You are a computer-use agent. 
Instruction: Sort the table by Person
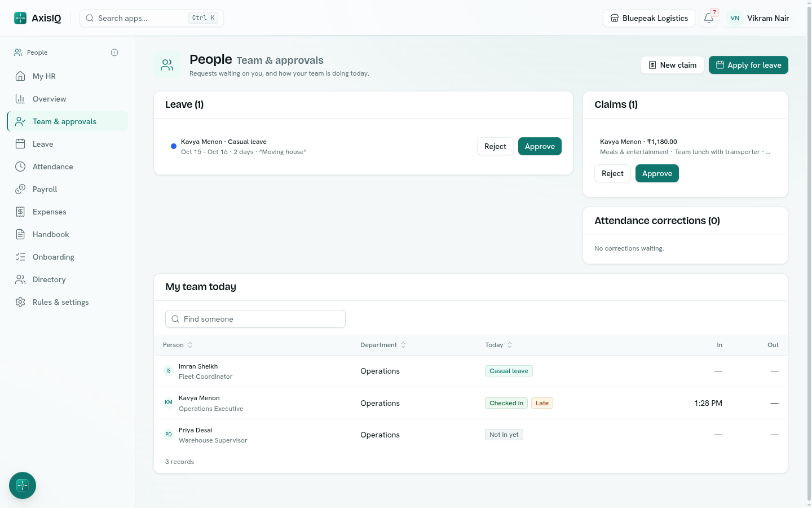click(178, 345)
